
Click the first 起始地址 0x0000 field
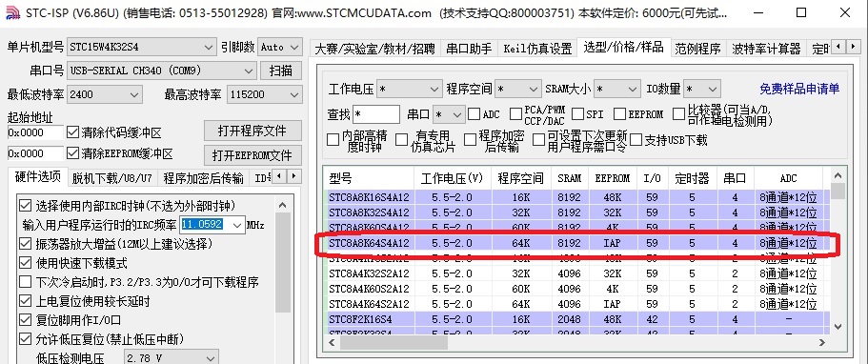pos(35,132)
